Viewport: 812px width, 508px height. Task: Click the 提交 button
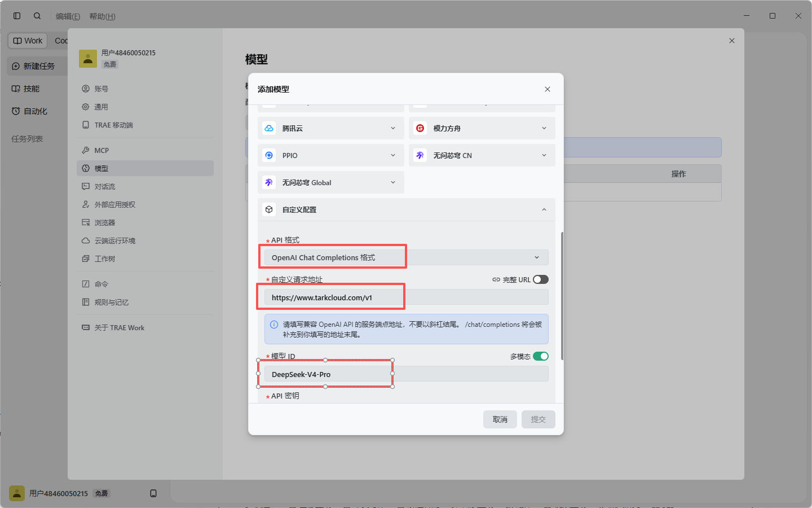[x=539, y=419]
